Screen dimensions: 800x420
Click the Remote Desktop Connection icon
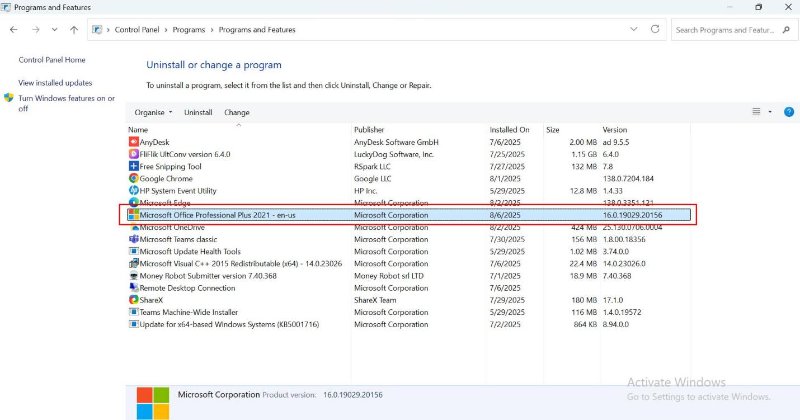(134, 288)
